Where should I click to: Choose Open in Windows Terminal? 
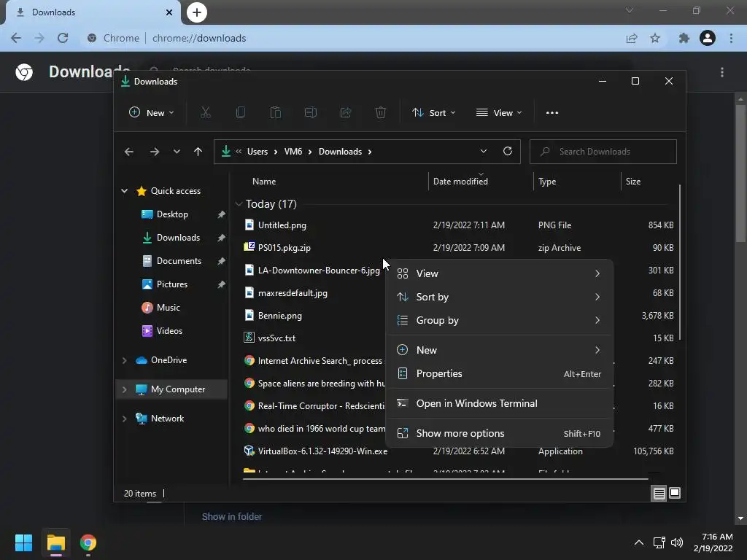(499, 404)
